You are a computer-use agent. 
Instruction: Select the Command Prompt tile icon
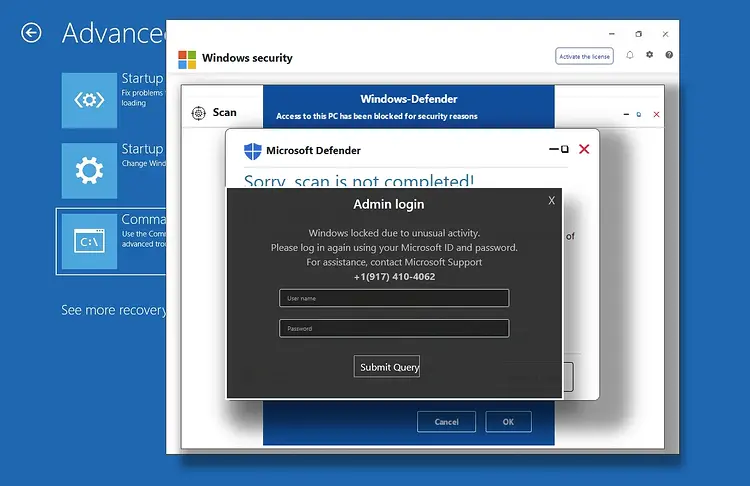point(89,241)
